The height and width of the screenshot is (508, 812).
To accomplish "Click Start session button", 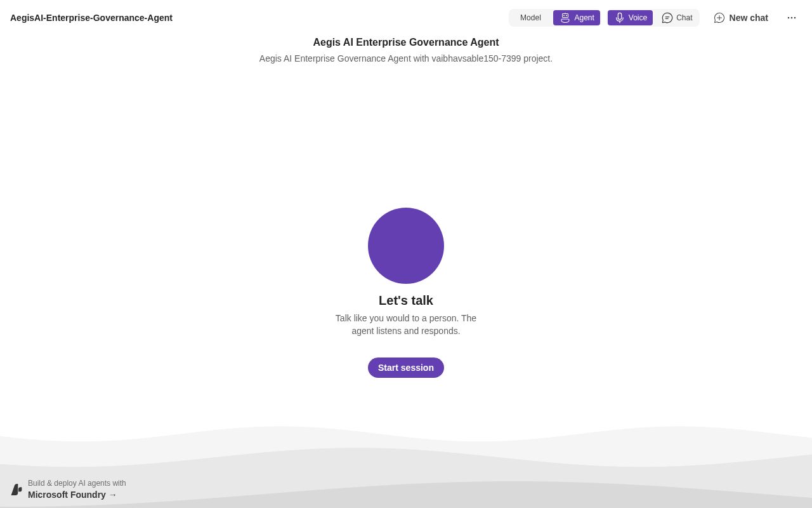I will 406,368.
